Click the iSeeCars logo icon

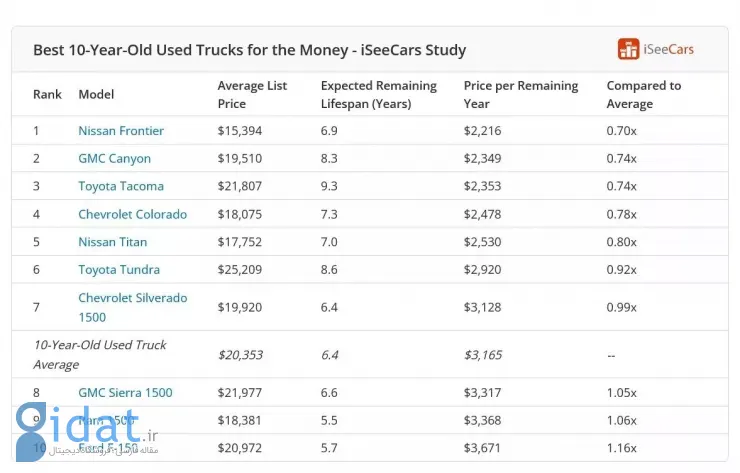[x=628, y=49]
